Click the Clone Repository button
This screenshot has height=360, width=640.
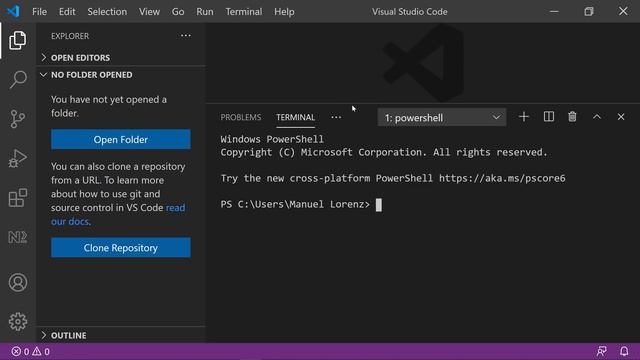tap(121, 248)
